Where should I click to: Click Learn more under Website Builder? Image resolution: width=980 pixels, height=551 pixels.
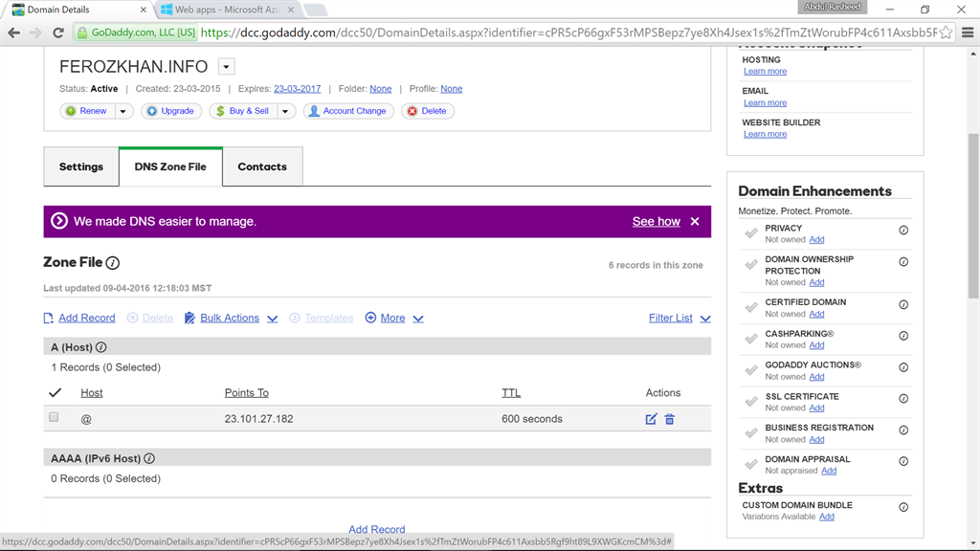[765, 134]
